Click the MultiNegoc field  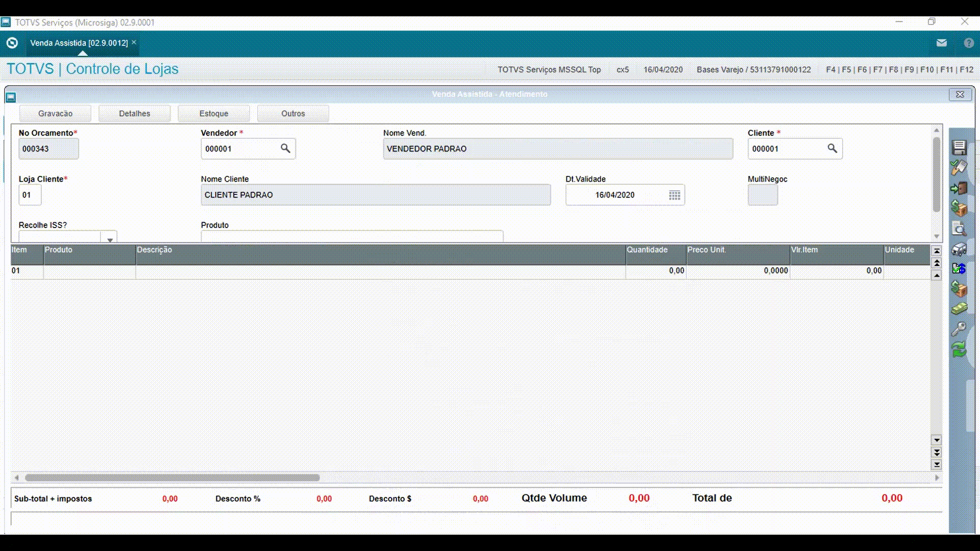click(x=763, y=195)
